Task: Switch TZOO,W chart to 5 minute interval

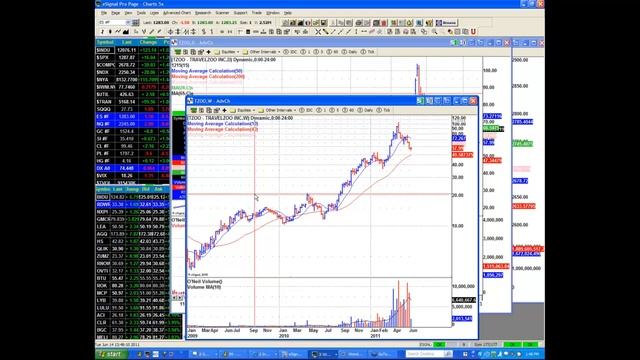Action: pyautogui.click(x=334, y=110)
